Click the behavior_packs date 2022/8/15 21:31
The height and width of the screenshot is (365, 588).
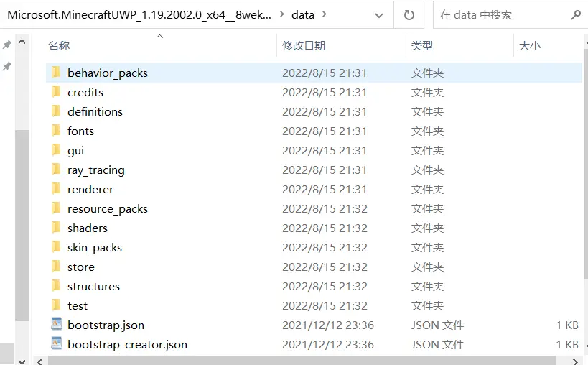coord(325,73)
